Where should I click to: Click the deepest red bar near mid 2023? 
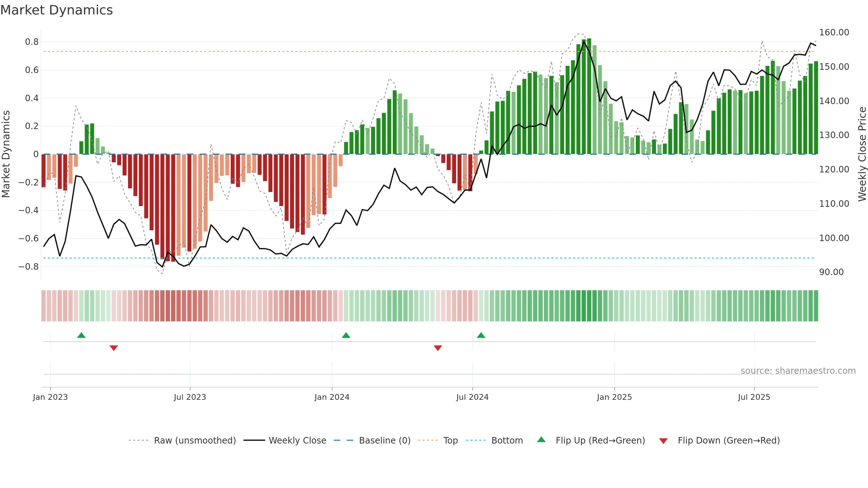point(173,208)
